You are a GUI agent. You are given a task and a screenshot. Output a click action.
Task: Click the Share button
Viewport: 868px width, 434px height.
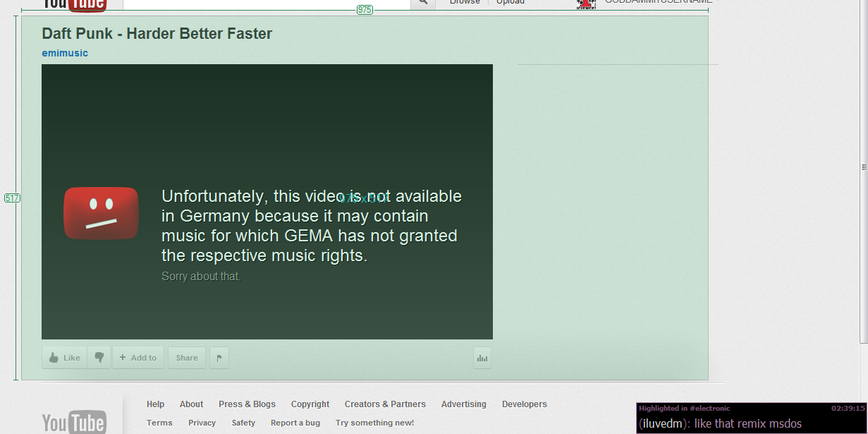187,358
